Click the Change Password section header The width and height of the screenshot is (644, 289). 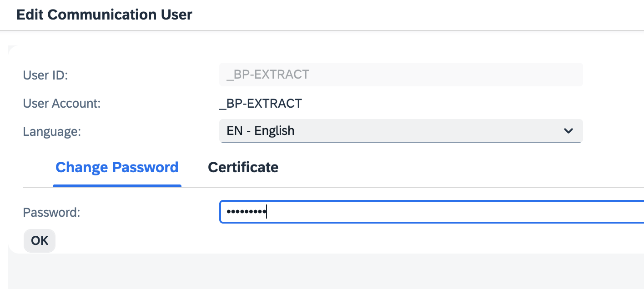(117, 167)
